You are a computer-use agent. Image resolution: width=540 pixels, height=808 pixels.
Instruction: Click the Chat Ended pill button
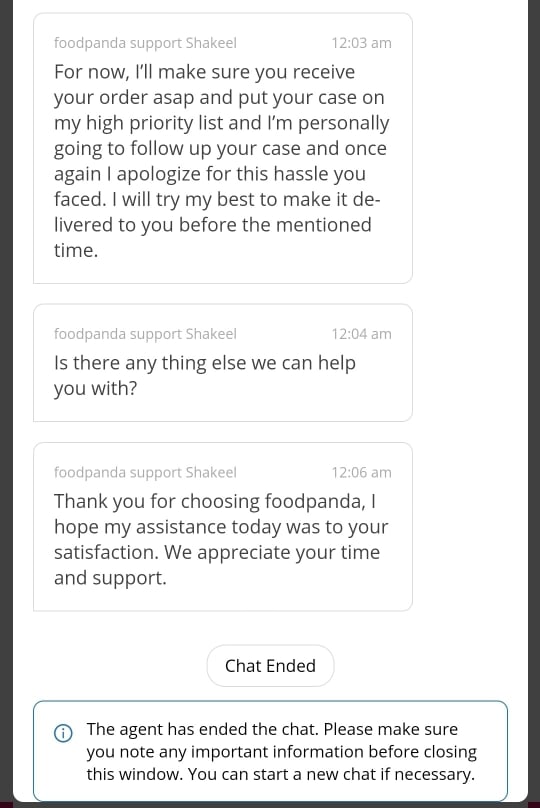tap(270, 666)
